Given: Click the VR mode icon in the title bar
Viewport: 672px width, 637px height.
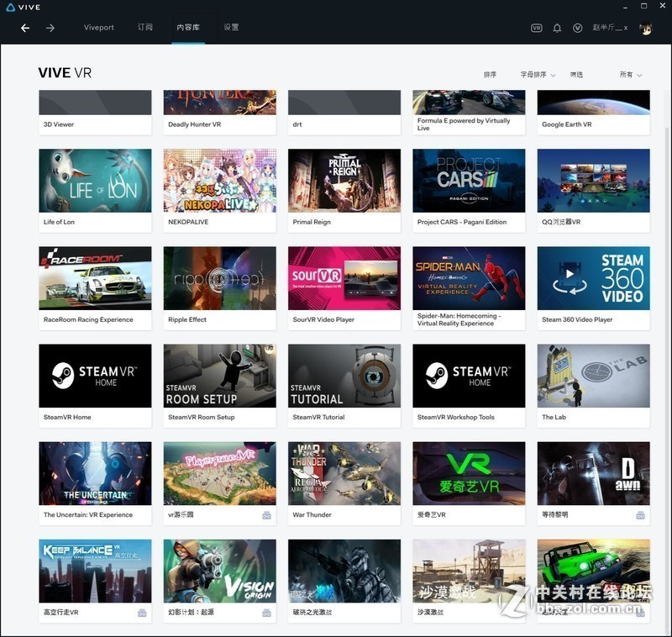Looking at the screenshot, I should point(538,28).
